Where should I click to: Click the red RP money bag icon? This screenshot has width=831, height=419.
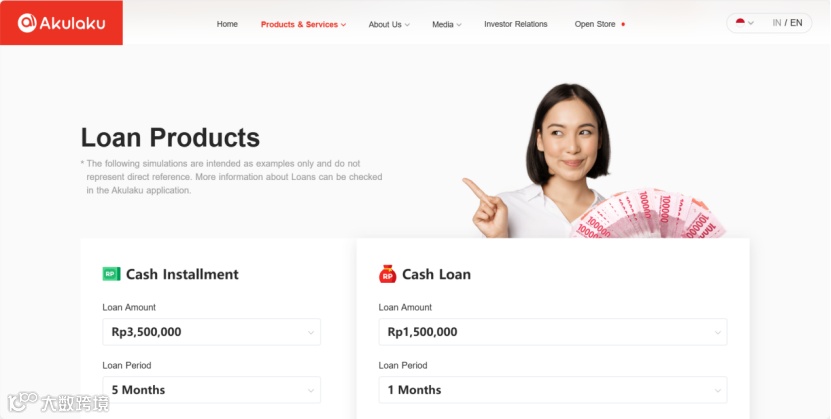click(387, 274)
